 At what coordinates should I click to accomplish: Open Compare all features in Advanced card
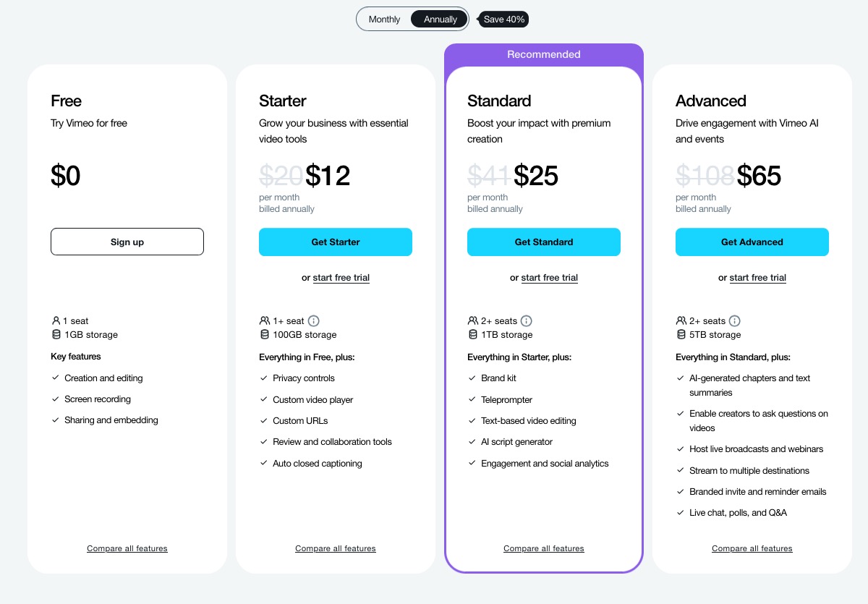click(x=752, y=549)
